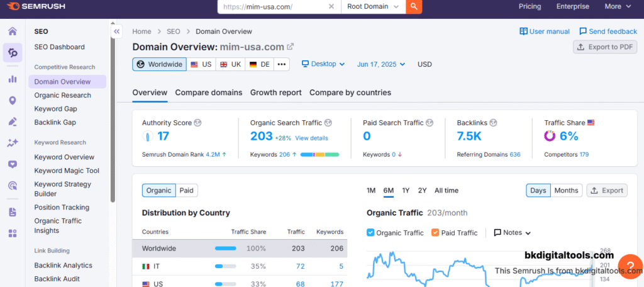Open the heart chat sidebar icon
Image resolution: width=644 pixels, height=287 pixels.
(13, 164)
